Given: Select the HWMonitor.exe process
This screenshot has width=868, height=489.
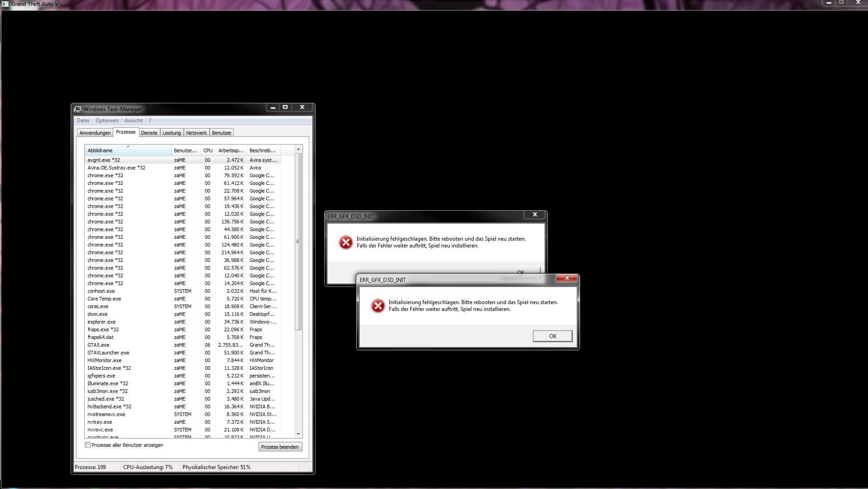Looking at the screenshot, I should pos(182,360).
